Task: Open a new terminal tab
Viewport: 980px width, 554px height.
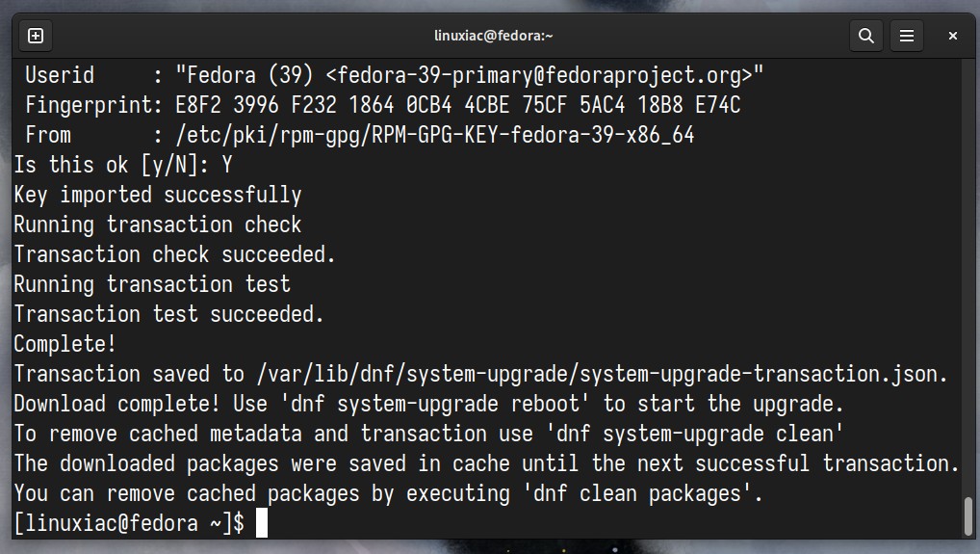Action: (36, 36)
